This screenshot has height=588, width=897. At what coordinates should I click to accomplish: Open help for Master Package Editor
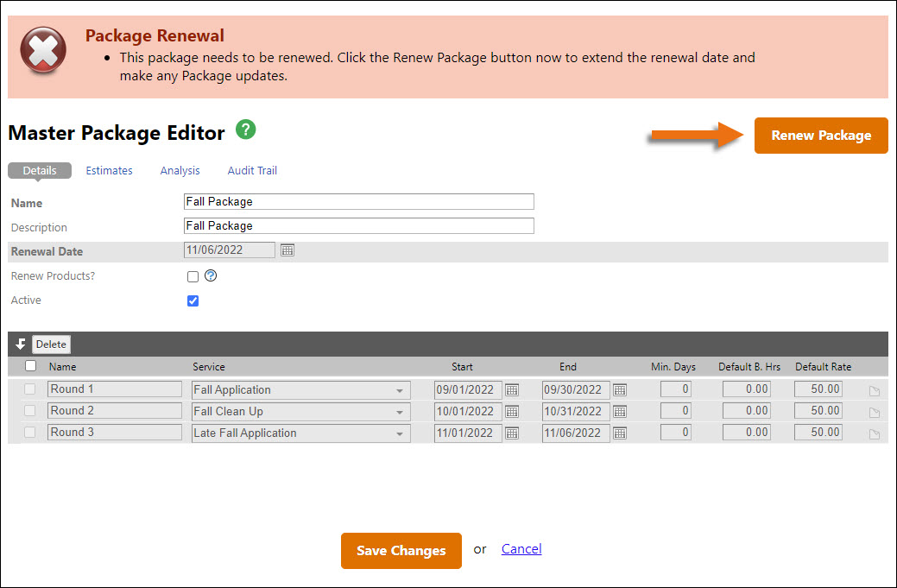pyautogui.click(x=245, y=129)
